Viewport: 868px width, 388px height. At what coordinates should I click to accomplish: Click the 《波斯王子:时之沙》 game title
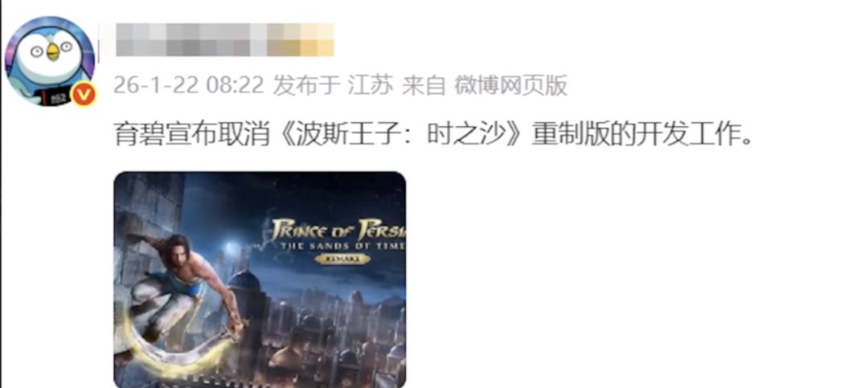(x=403, y=135)
